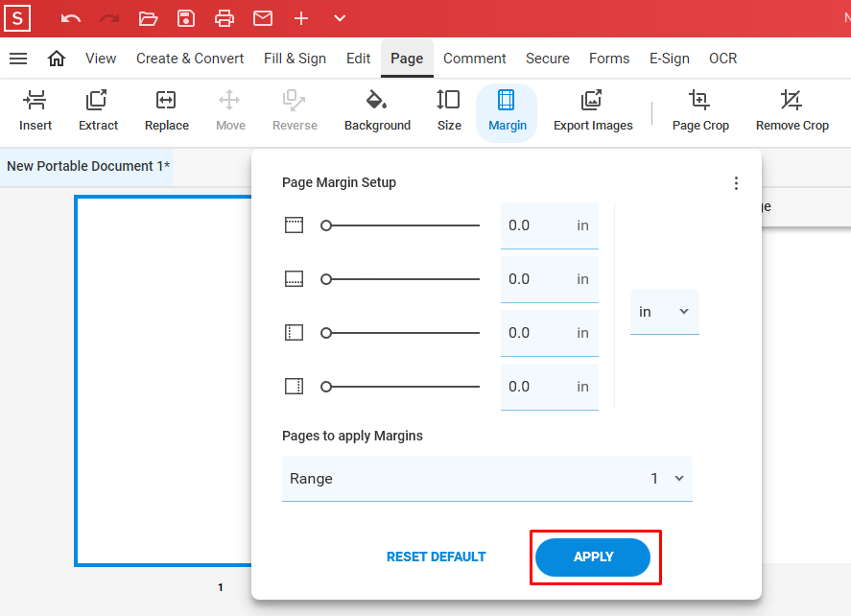Click the Home icon
This screenshot has width=851, height=616.
[x=57, y=59]
